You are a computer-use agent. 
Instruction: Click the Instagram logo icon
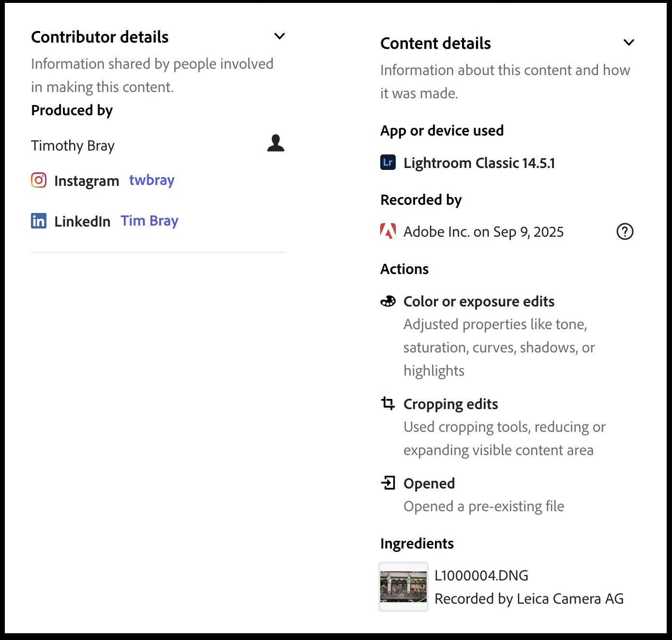(x=39, y=181)
